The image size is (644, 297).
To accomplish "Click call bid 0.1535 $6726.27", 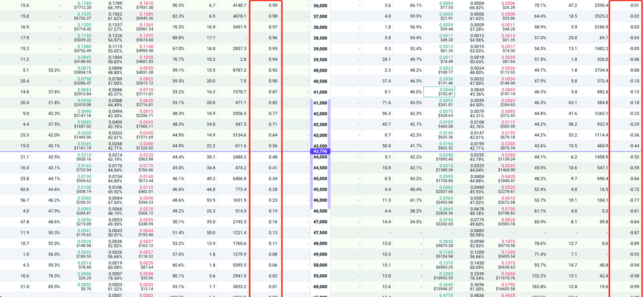I will [82, 16].
